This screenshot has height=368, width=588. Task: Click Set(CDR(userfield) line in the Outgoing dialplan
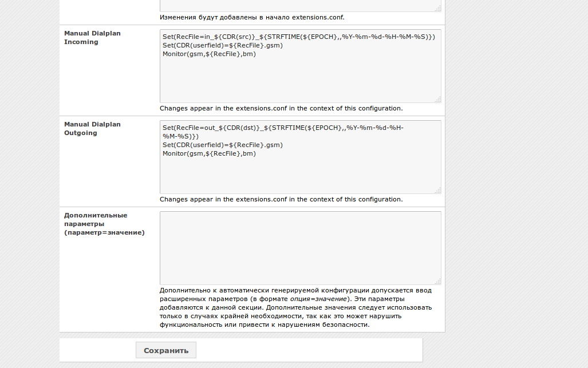[223, 145]
